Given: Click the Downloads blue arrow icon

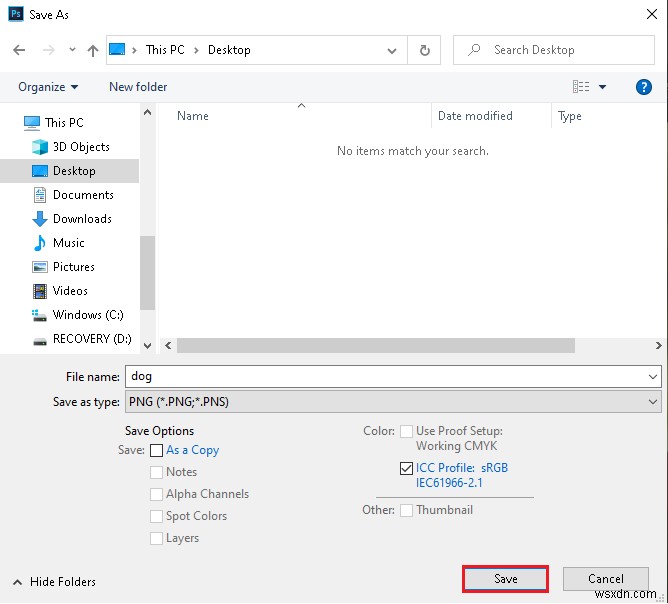Looking at the screenshot, I should (40, 219).
